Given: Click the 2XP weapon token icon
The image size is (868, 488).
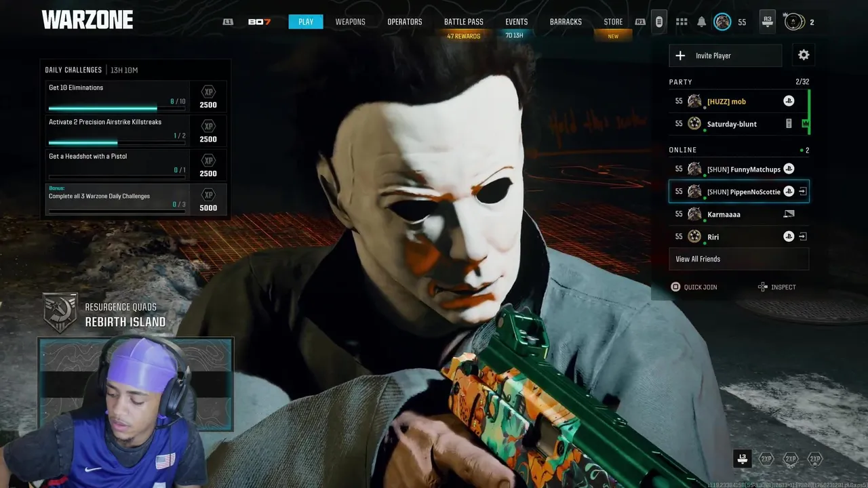Looking at the screenshot, I should click(791, 459).
